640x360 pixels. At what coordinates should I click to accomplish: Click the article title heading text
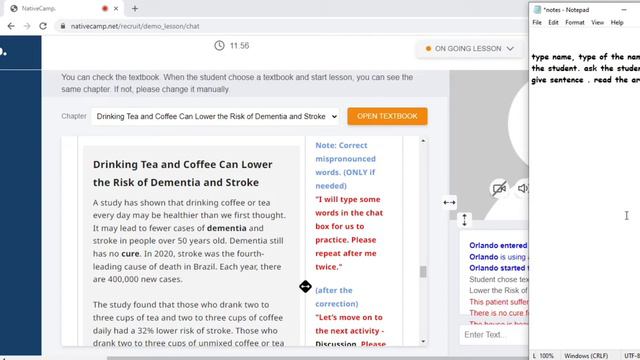coord(182,173)
